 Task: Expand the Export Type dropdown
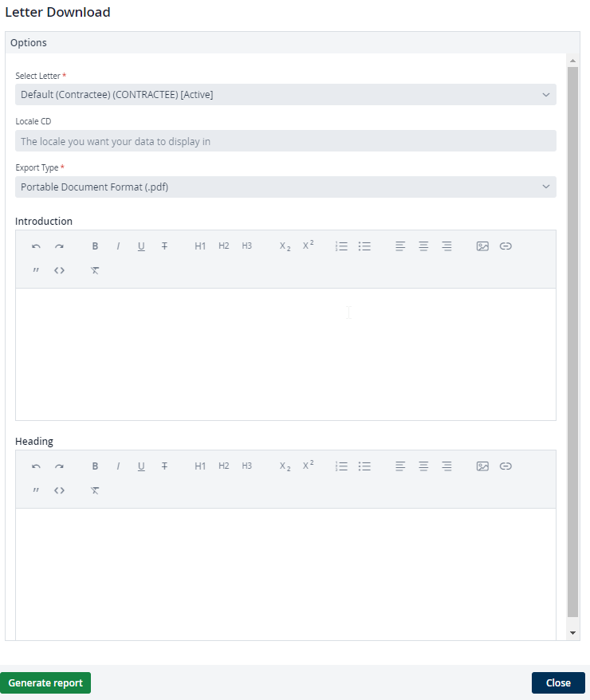point(285,187)
